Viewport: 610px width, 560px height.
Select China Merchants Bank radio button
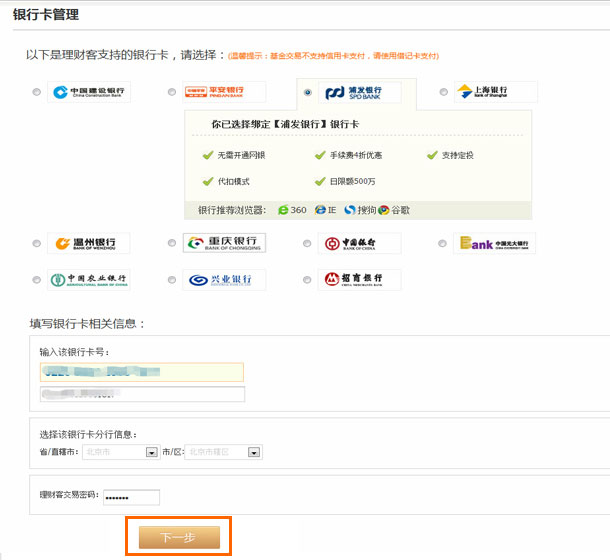307,279
